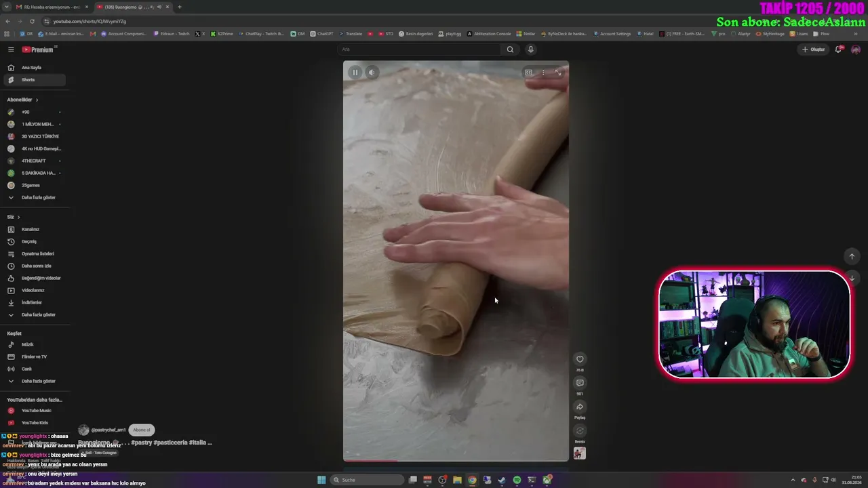Go to previous Short with up arrow
The height and width of the screenshot is (488, 868).
tap(852, 256)
